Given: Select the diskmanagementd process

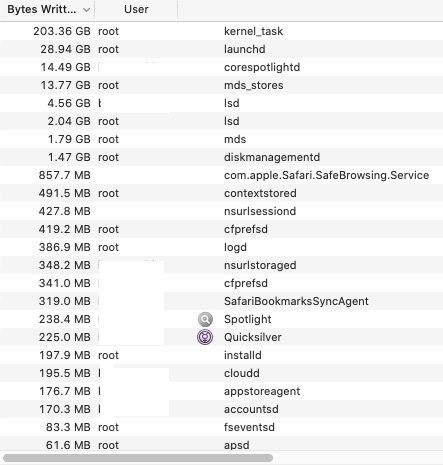Looking at the screenshot, I should point(221,157).
